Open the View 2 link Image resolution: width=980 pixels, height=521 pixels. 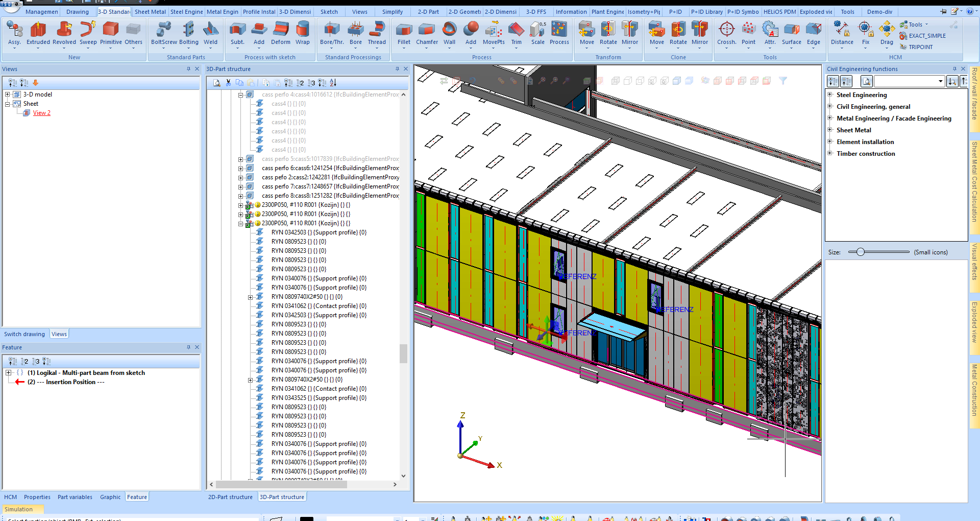tap(42, 113)
